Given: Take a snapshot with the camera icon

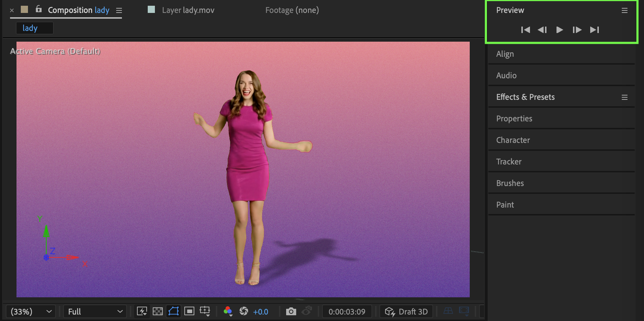Looking at the screenshot, I should [291, 311].
